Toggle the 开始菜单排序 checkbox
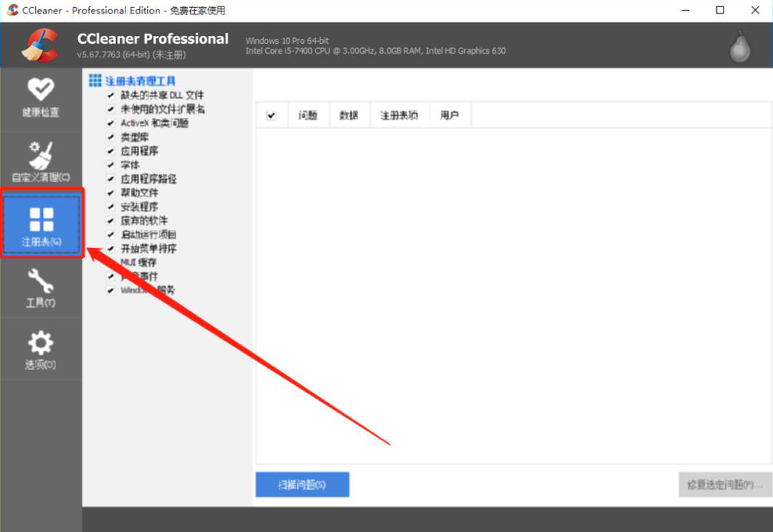 pyautogui.click(x=110, y=249)
